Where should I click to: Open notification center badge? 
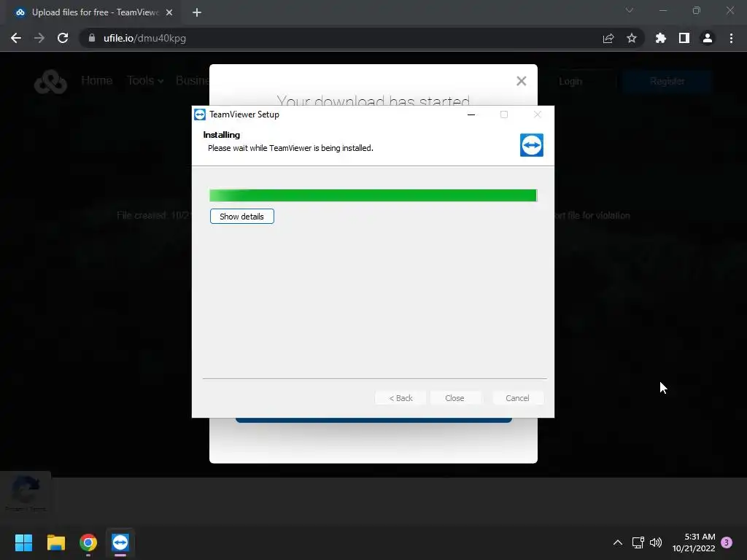pos(727,542)
